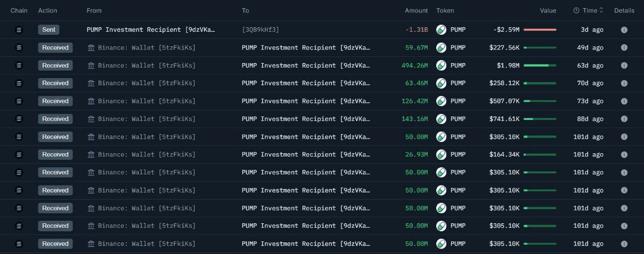Viewport: 644px width, 254px height.
Task: Open PUMP Investment Recipient link in 88d row
Action: click(306, 119)
